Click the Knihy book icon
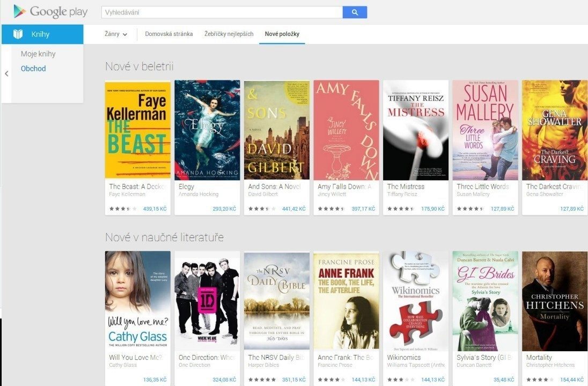588x386 pixels. (x=18, y=34)
